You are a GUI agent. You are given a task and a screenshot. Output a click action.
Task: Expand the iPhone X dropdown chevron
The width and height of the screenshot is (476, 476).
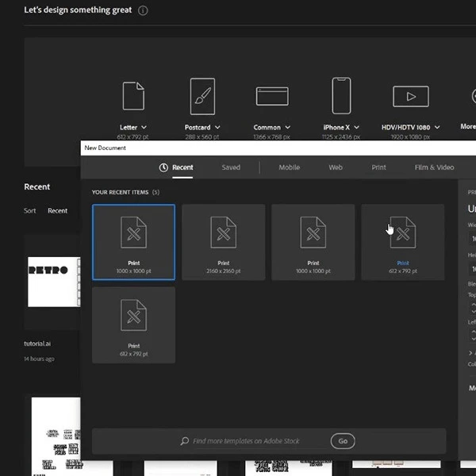(x=357, y=128)
